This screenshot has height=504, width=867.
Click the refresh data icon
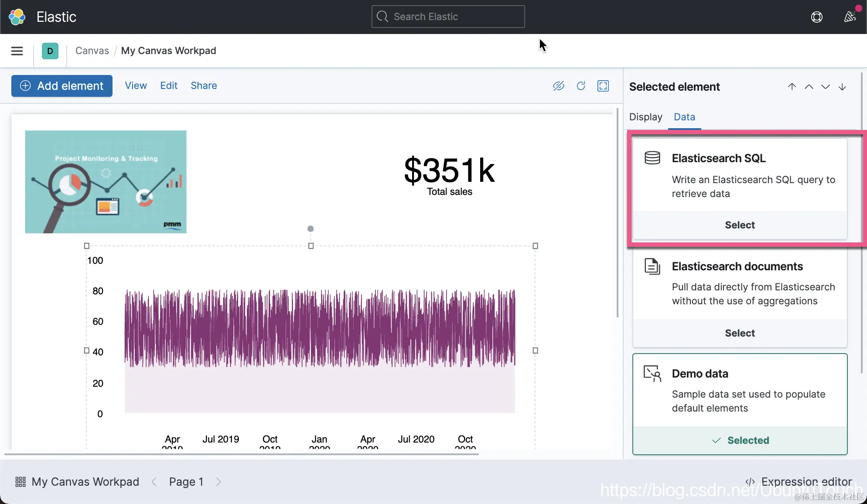pyautogui.click(x=581, y=86)
